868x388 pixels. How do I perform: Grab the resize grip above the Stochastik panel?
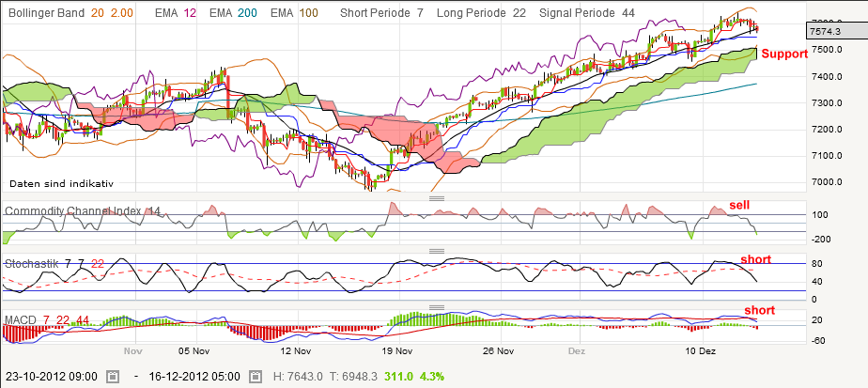click(x=437, y=251)
